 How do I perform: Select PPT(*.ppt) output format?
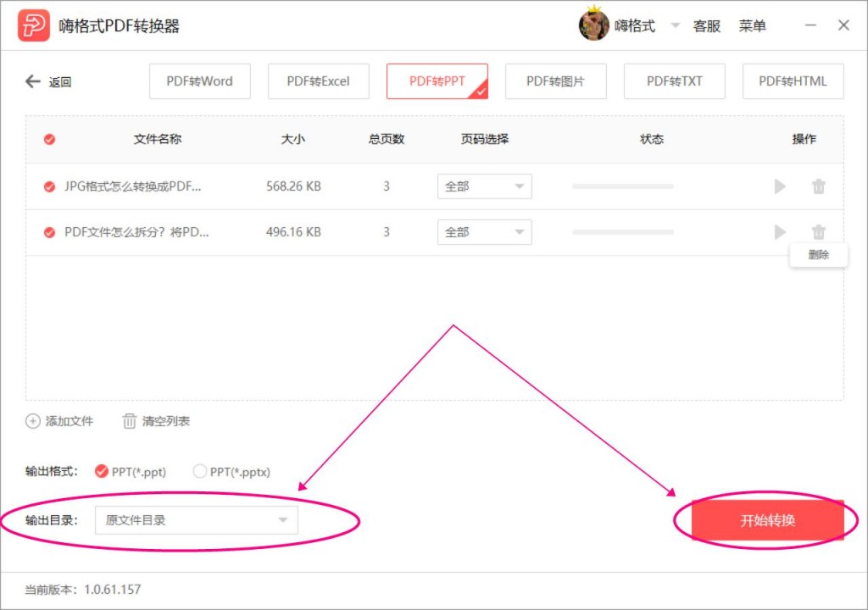[x=102, y=471]
